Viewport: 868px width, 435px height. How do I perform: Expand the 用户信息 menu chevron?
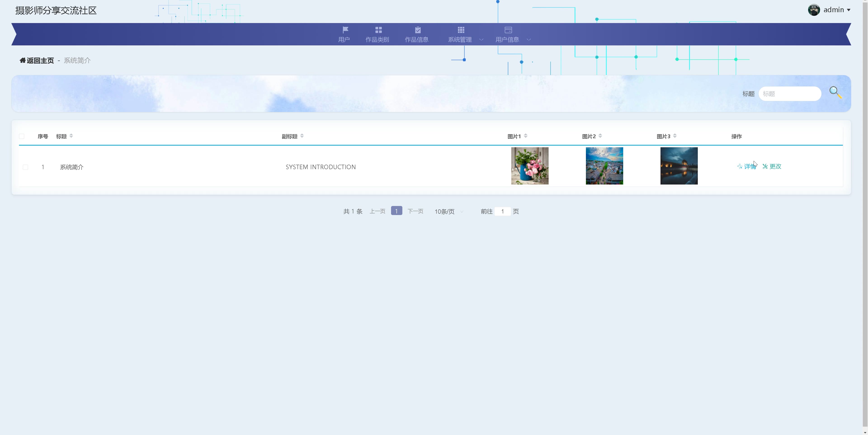(529, 40)
